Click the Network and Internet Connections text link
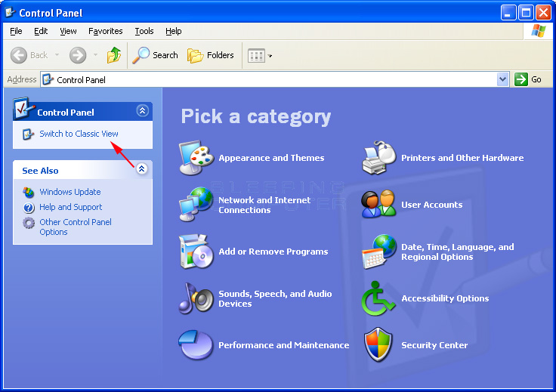Viewport: 556px width, 392px height. click(264, 205)
